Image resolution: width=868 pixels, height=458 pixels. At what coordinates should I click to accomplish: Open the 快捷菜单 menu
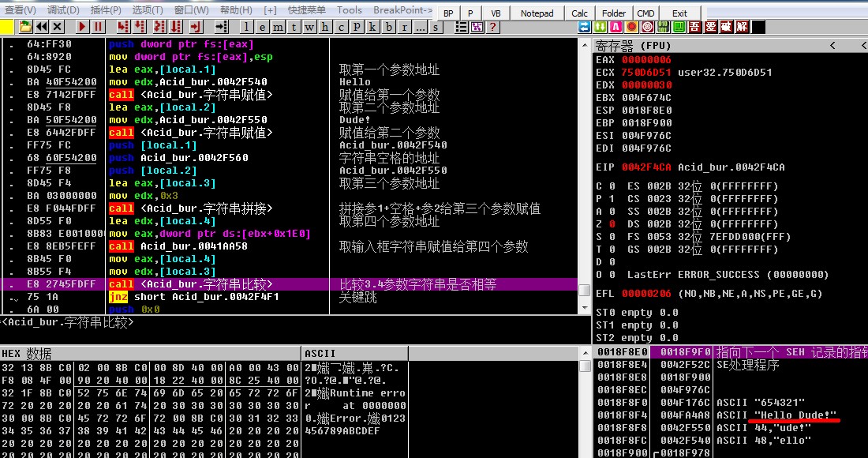coord(307,10)
